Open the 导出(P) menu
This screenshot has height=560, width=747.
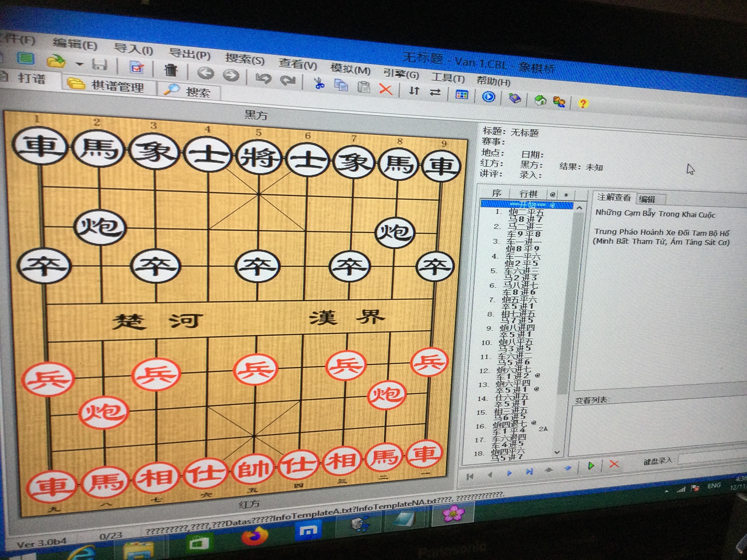coord(189,54)
